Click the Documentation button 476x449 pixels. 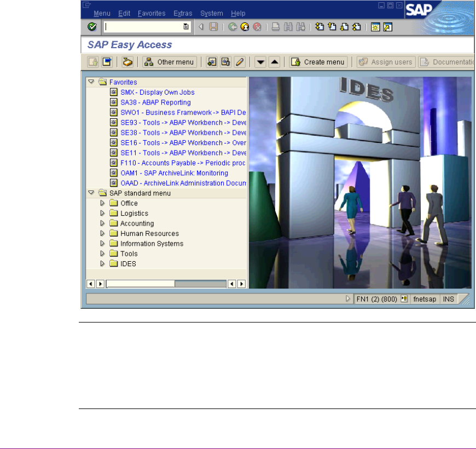tap(446, 62)
